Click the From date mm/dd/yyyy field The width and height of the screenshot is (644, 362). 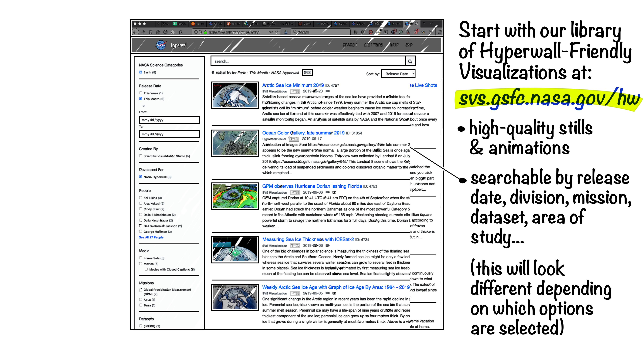pos(169,120)
